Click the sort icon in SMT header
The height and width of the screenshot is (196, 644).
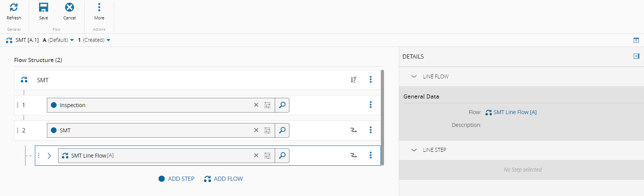(x=353, y=80)
